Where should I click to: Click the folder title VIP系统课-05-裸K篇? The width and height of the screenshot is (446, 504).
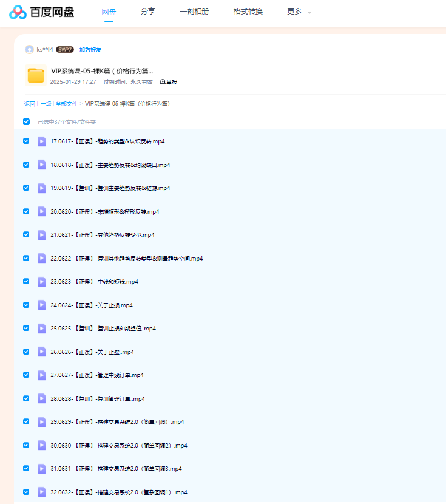[102, 71]
